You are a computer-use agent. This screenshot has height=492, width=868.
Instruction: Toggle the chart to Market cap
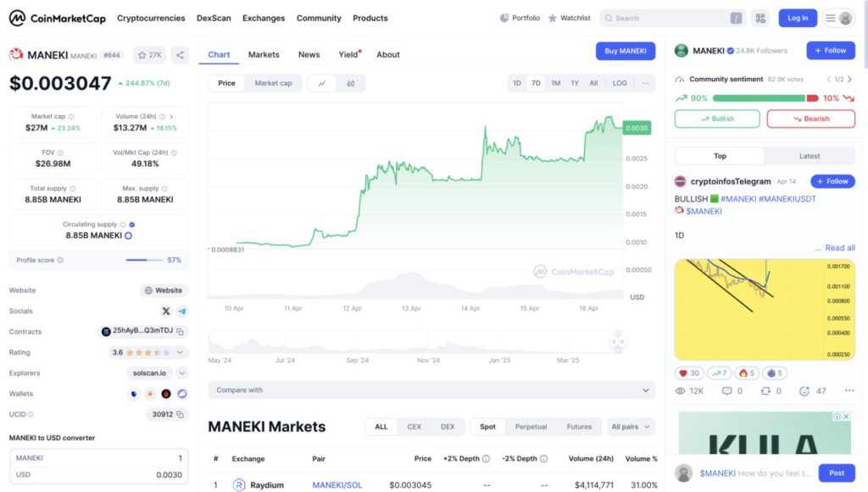273,83
